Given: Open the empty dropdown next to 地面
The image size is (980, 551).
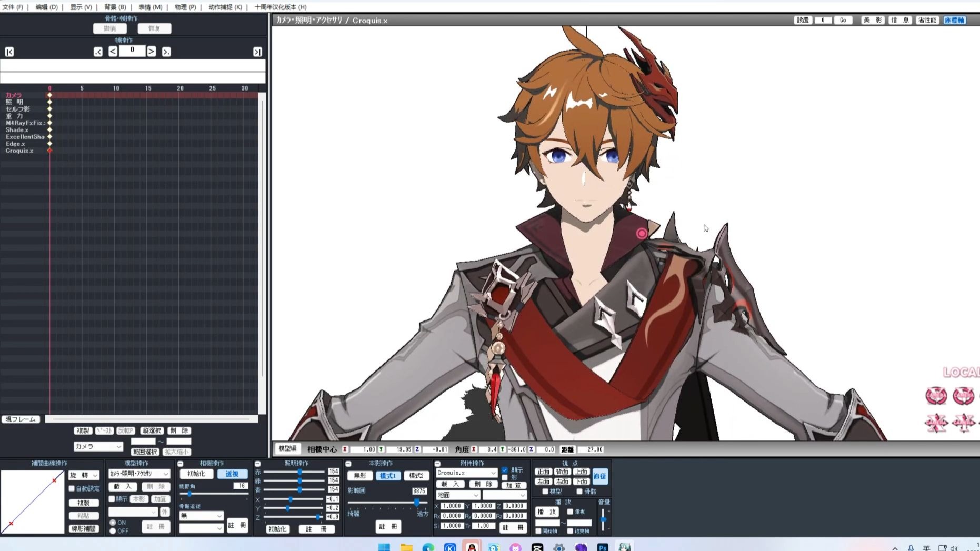Looking at the screenshot, I should pos(504,495).
